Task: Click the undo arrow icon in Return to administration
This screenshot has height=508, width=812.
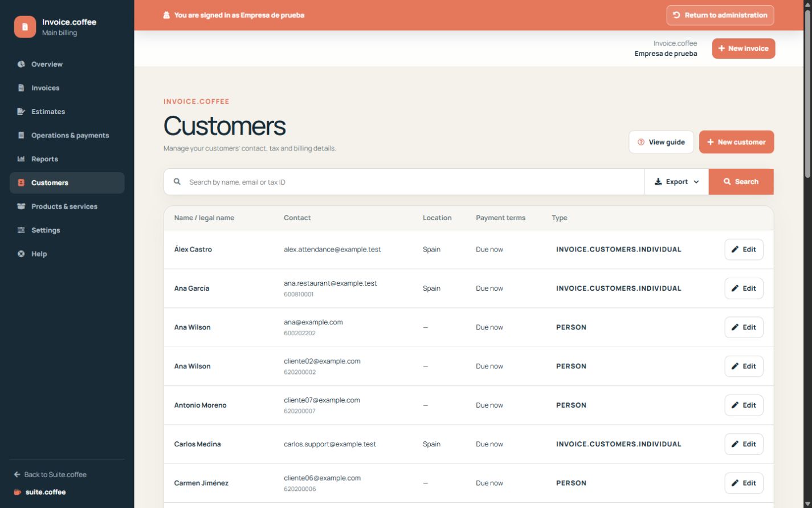Action: 676,15
